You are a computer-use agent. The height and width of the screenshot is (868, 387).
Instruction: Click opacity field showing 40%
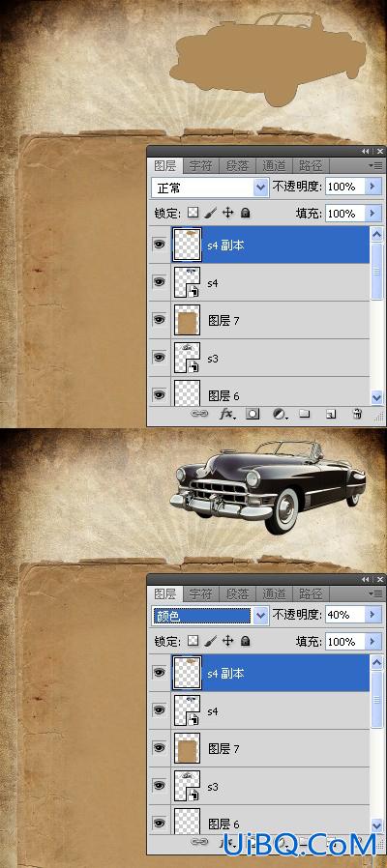pos(345,615)
